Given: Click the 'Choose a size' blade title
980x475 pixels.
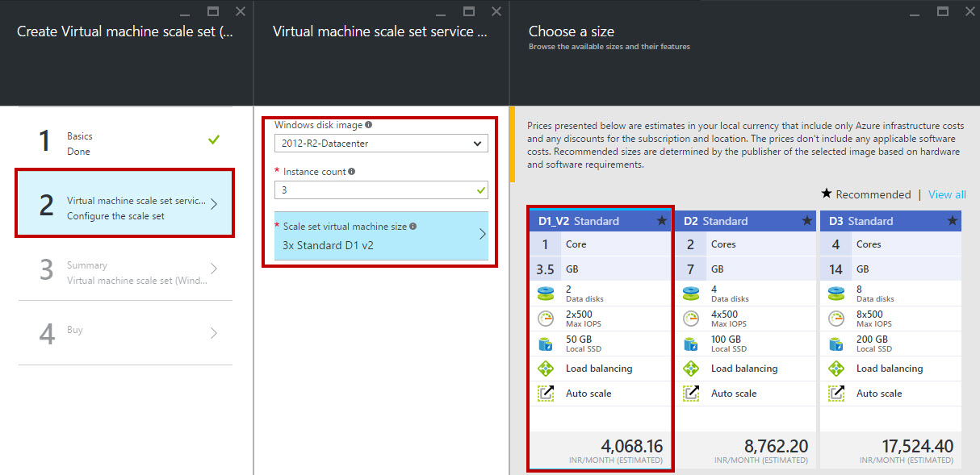Looking at the screenshot, I should [x=572, y=31].
